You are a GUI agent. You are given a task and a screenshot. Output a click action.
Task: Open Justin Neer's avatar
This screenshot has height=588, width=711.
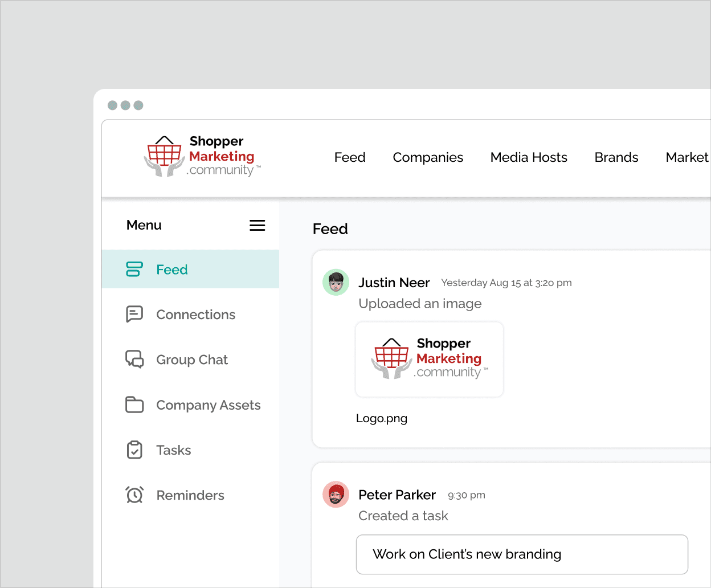[x=336, y=283]
